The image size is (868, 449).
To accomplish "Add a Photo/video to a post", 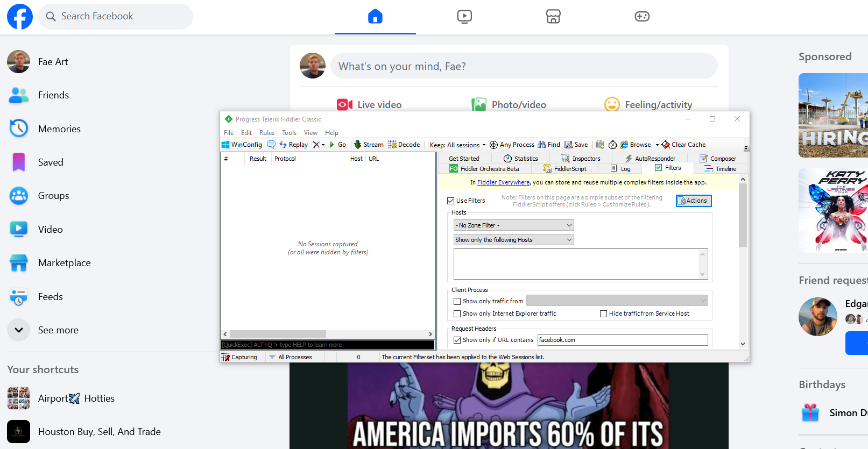I will tap(509, 105).
